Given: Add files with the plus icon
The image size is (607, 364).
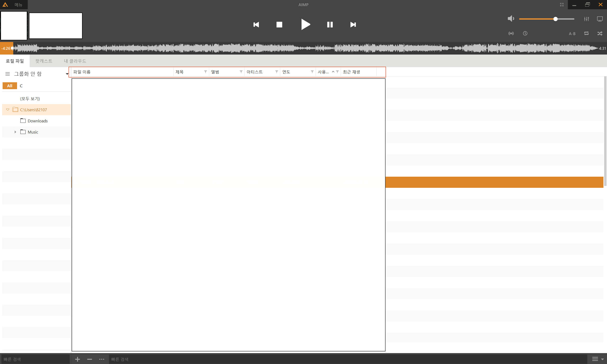Looking at the screenshot, I should 78,359.
